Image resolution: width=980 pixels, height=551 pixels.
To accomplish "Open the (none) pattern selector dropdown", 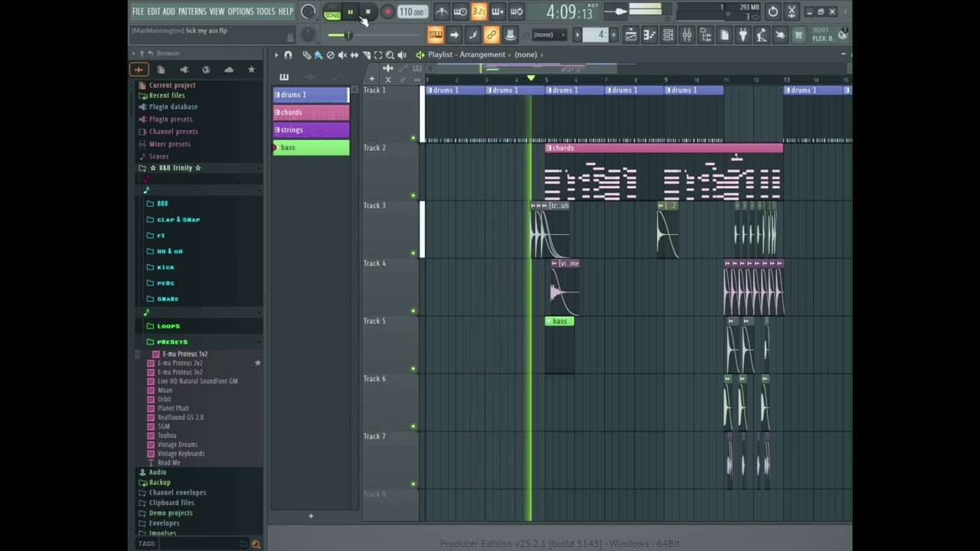I will pyautogui.click(x=551, y=34).
